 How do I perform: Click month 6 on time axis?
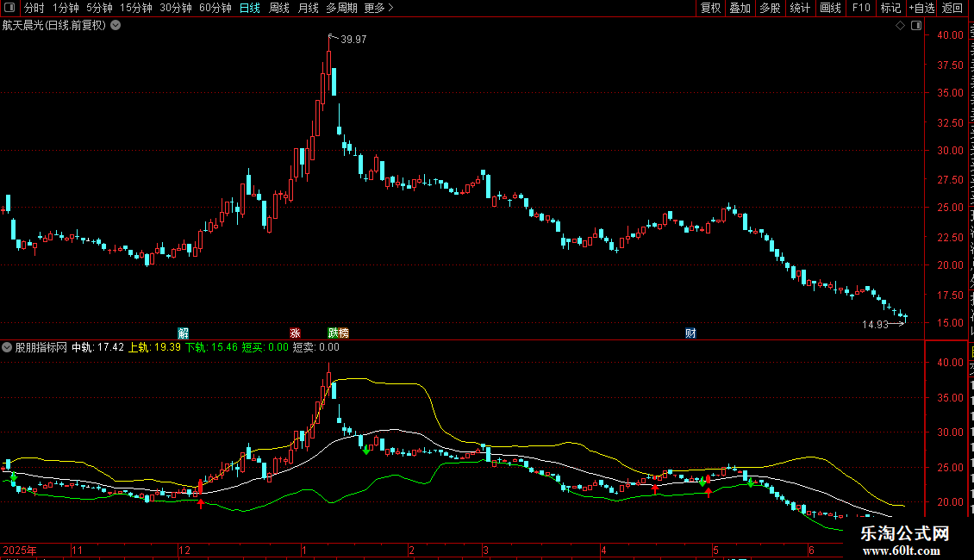click(x=811, y=550)
